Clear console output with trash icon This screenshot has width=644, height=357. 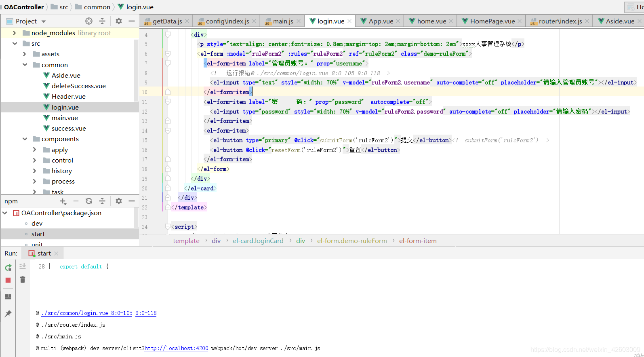[x=23, y=280]
